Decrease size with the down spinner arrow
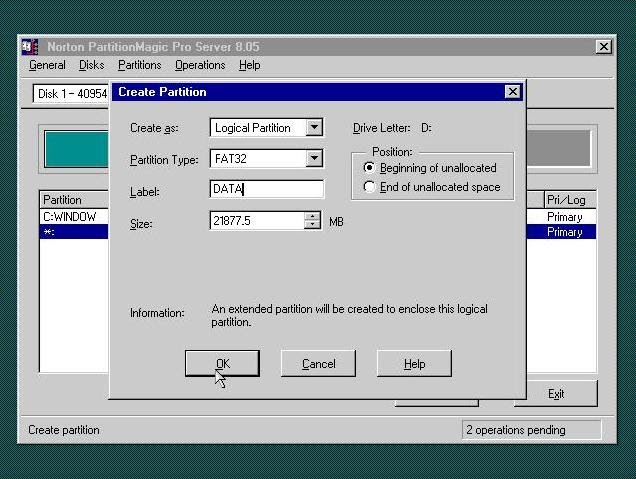 point(312,225)
